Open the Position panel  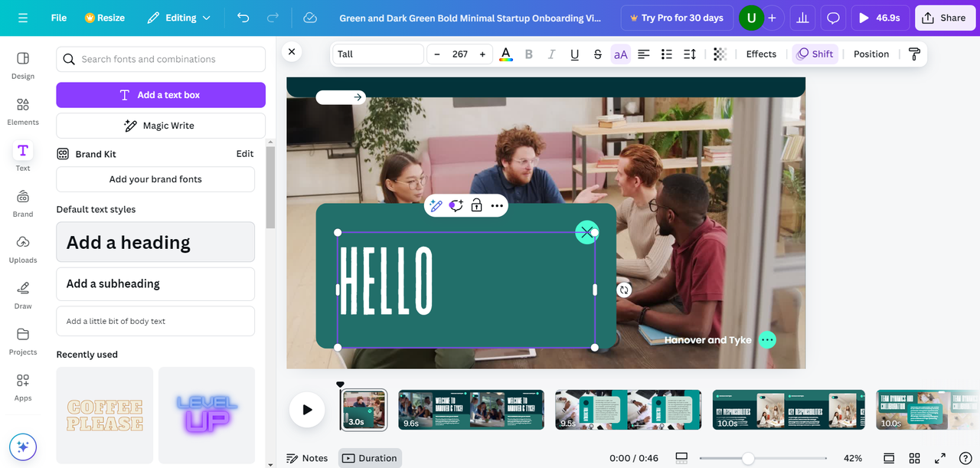coord(871,54)
